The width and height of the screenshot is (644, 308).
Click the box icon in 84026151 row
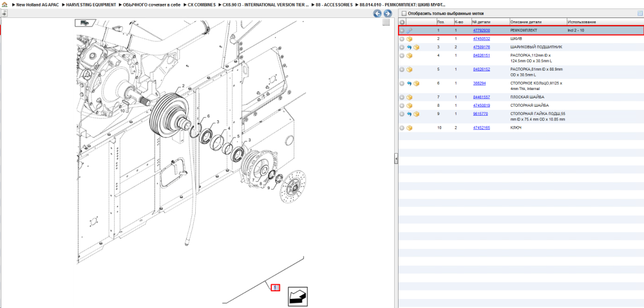[x=410, y=56]
